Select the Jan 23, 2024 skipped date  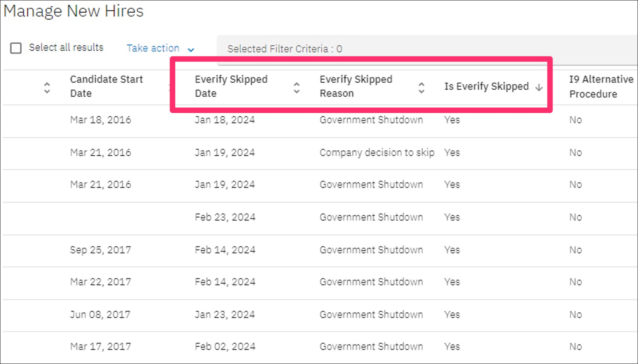(225, 315)
